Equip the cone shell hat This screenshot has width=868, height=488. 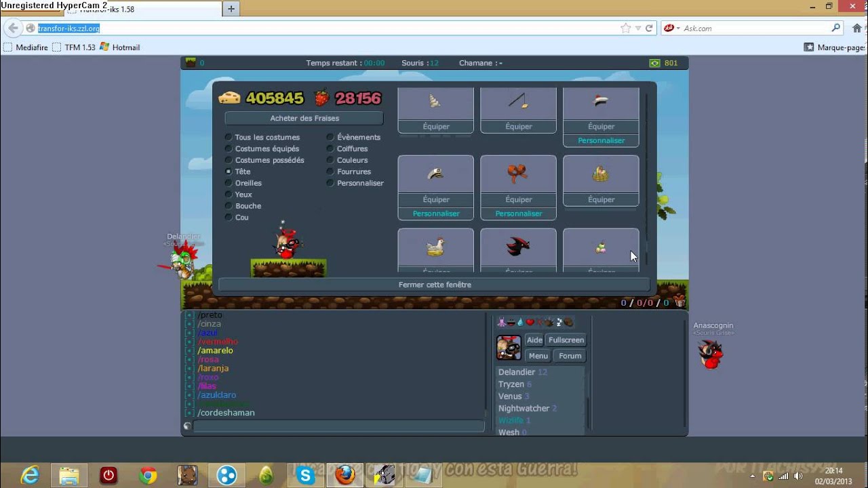coord(436,127)
